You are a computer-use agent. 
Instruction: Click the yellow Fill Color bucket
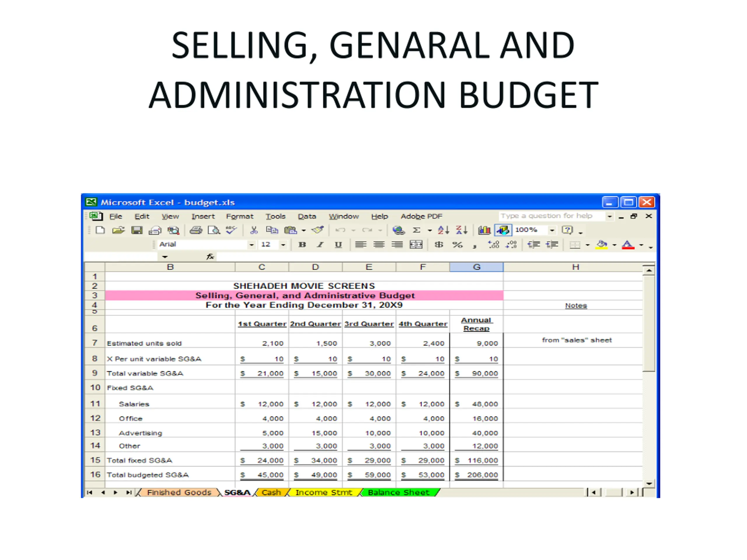[x=601, y=245]
